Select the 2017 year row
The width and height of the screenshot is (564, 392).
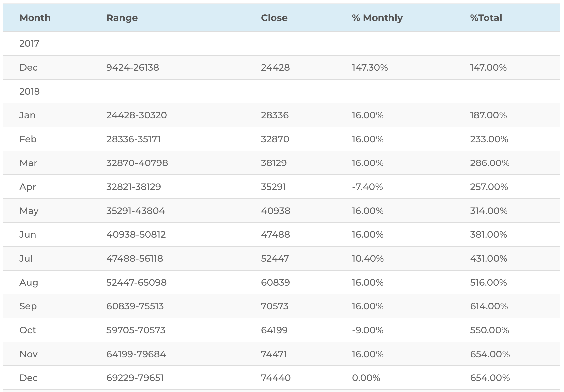[281, 43]
